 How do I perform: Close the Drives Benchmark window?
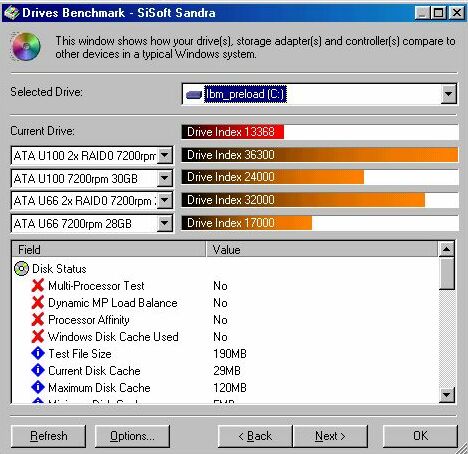point(456,13)
